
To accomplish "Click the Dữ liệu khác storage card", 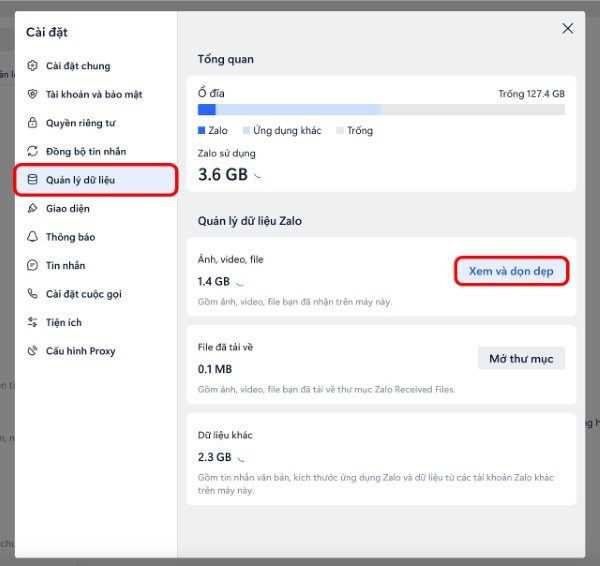I will tap(381, 457).
